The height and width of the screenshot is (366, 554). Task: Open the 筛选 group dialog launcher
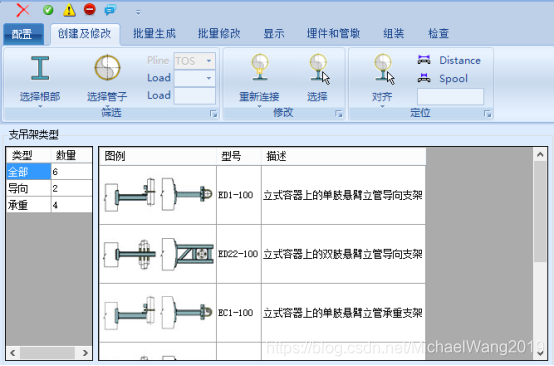click(x=213, y=113)
